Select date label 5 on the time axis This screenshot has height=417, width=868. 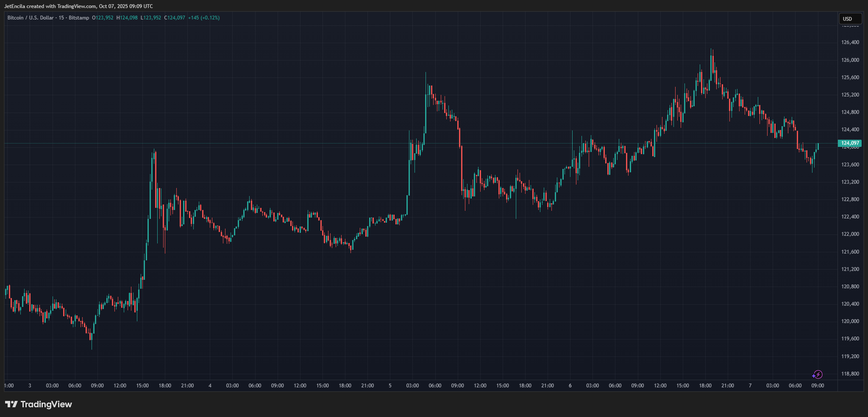pos(390,386)
